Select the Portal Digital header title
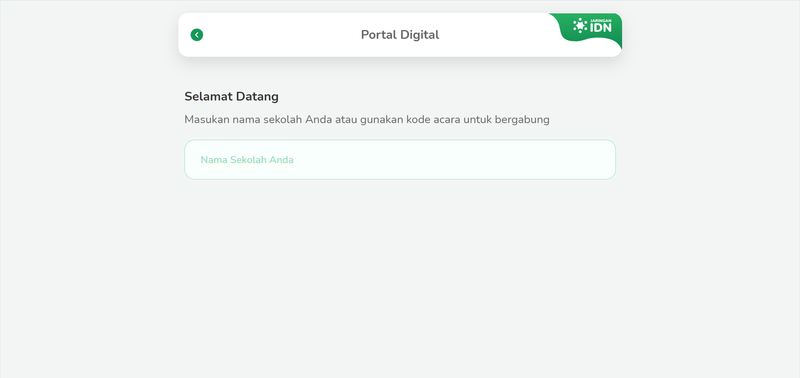The height and width of the screenshot is (378, 800). coord(400,35)
